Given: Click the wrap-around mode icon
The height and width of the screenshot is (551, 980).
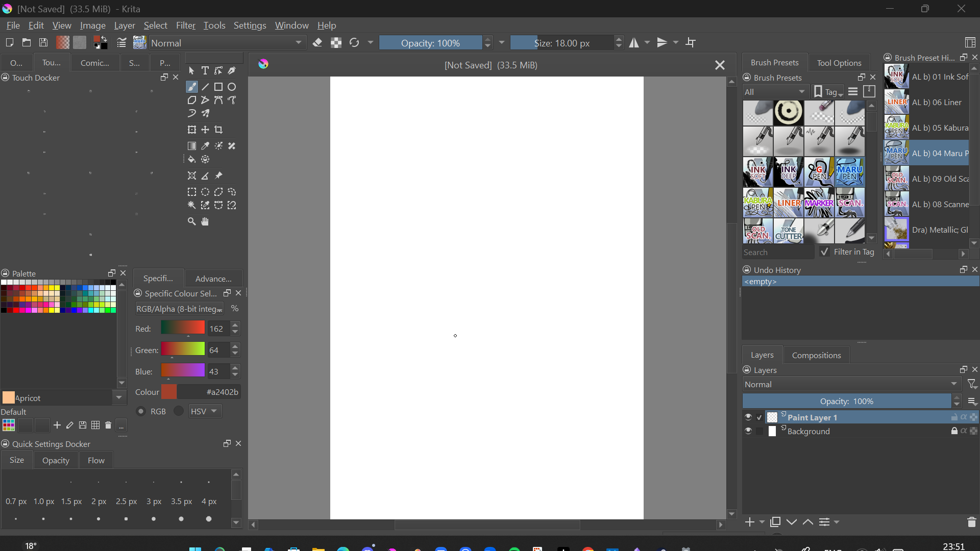Looking at the screenshot, I should 691,43.
